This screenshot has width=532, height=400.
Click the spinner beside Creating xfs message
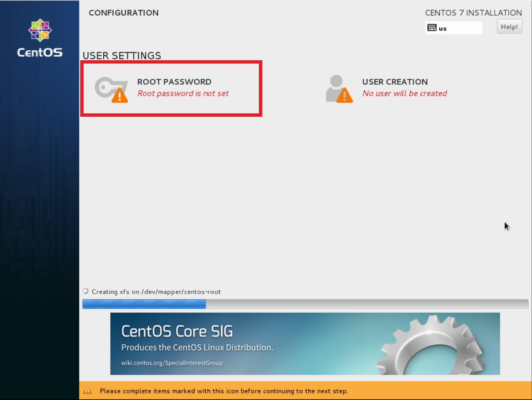click(x=86, y=291)
